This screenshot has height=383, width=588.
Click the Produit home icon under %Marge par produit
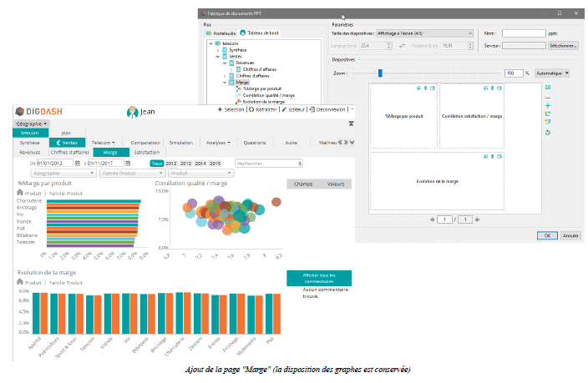click(20, 192)
